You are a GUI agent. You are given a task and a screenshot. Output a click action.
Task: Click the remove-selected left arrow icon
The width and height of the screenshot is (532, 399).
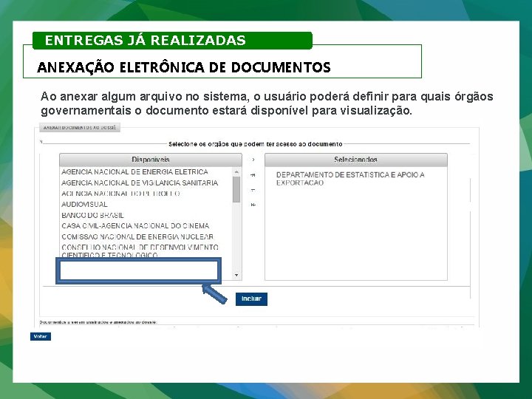(253, 190)
